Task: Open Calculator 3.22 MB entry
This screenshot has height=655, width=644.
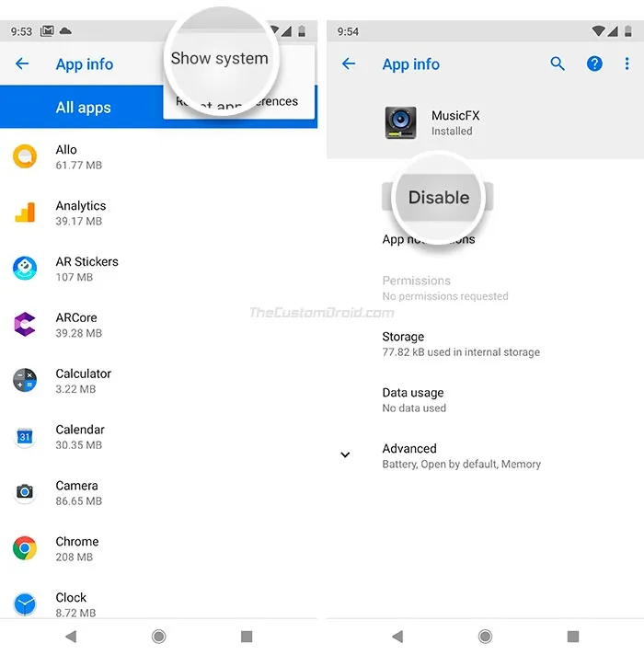Action: pos(159,381)
